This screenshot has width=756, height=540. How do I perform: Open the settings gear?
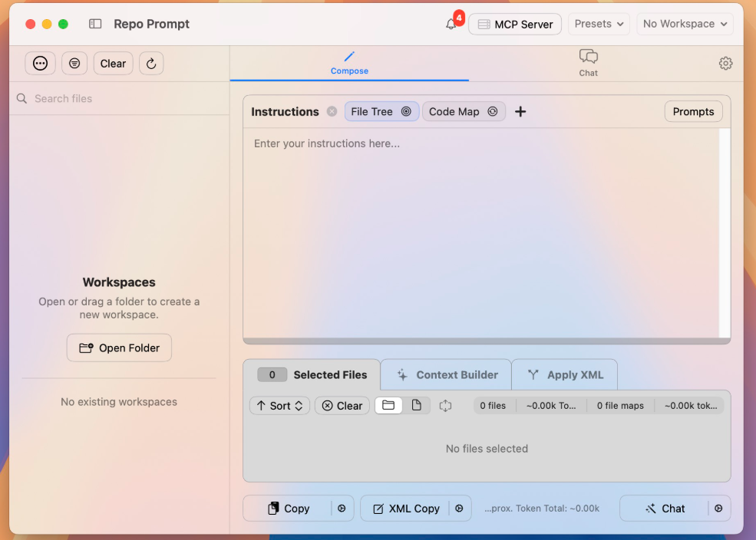725,64
